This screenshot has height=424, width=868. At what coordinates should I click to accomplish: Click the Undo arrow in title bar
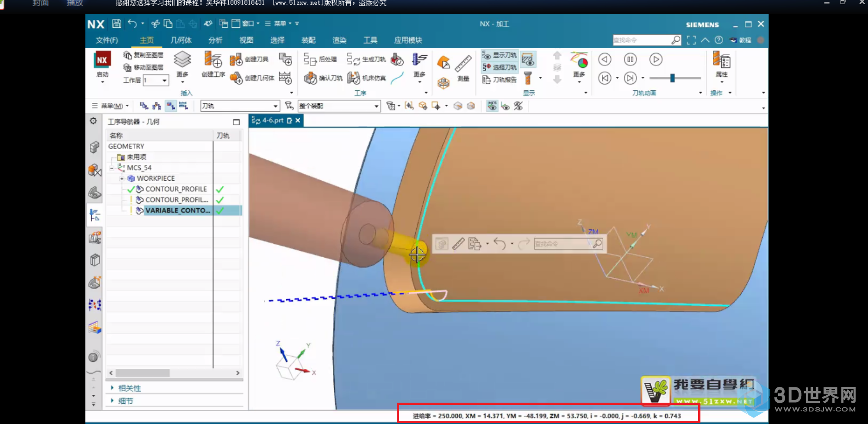point(132,24)
